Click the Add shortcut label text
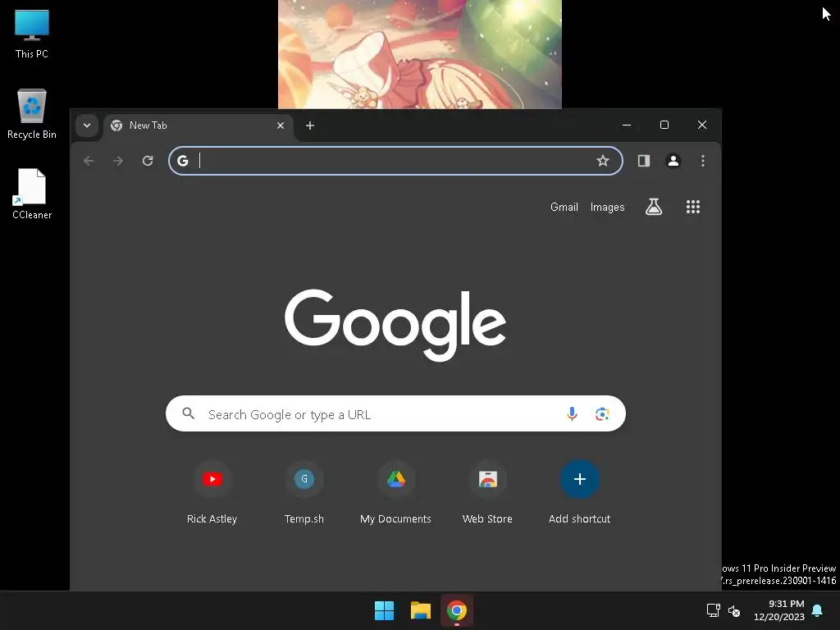840x630 pixels. pyautogui.click(x=580, y=518)
